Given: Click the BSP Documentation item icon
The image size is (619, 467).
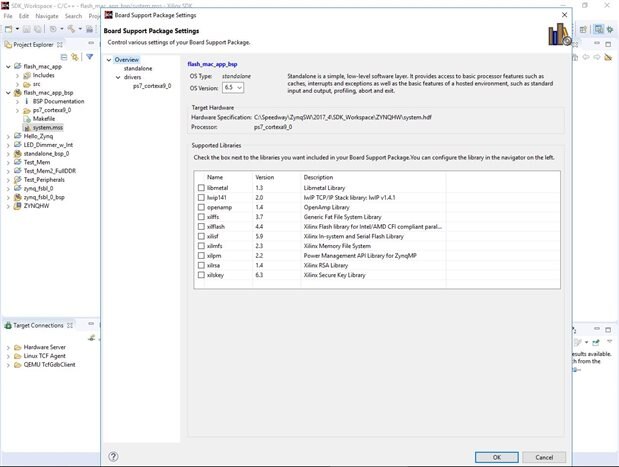Looking at the screenshot, I should point(25,101).
